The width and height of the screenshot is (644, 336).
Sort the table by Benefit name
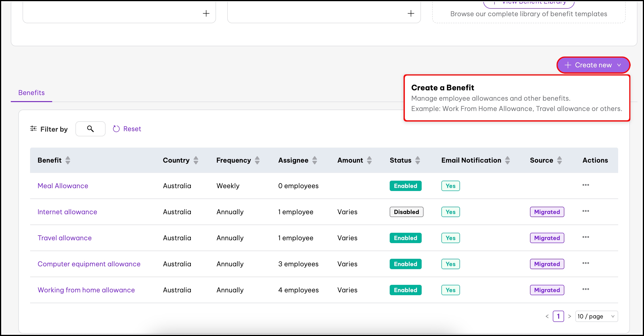pyautogui.click(x=67, y=160)
